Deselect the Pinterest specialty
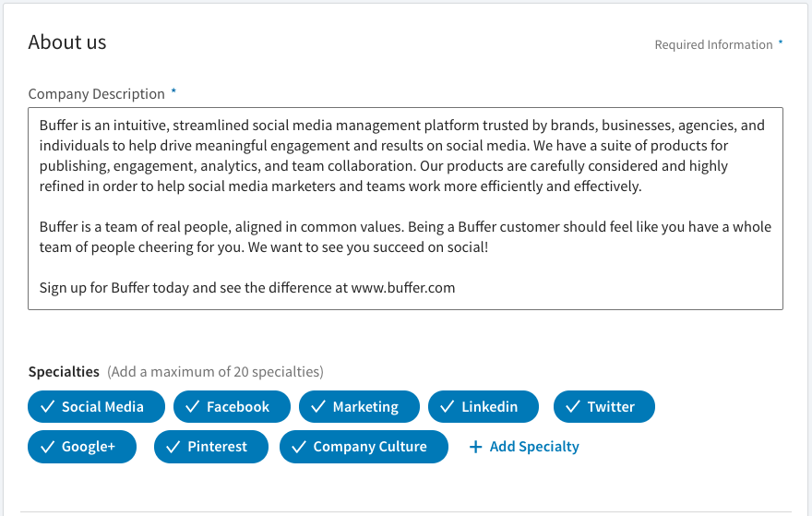The image size is (812, 516). [211, 447]
